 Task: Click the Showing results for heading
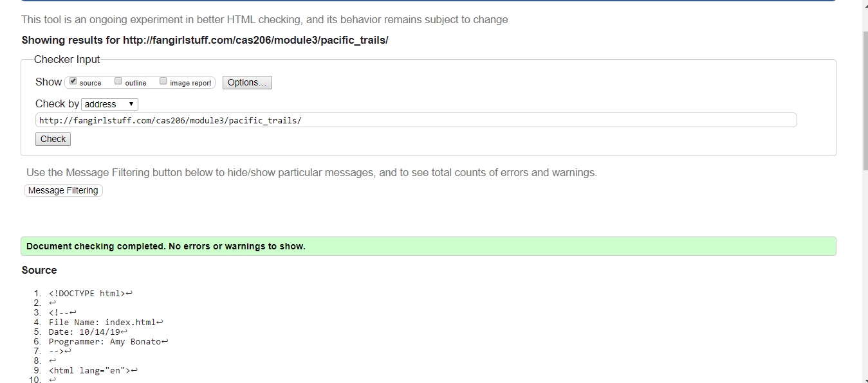pos(205,40)
